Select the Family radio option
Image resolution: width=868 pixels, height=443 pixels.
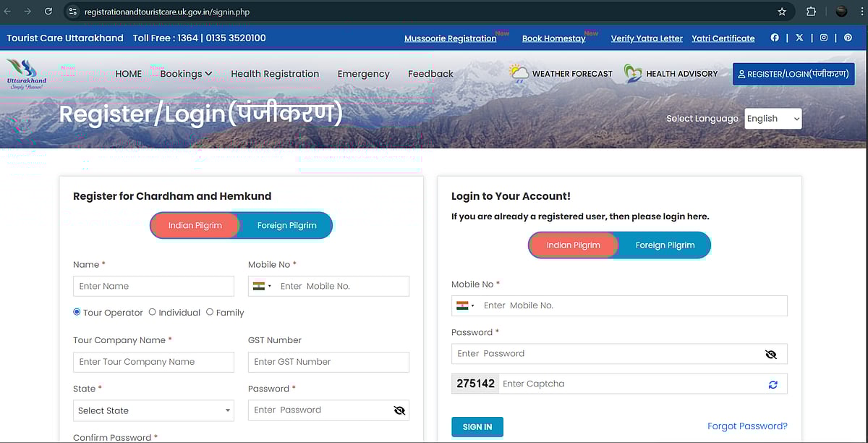pos(210,312)
